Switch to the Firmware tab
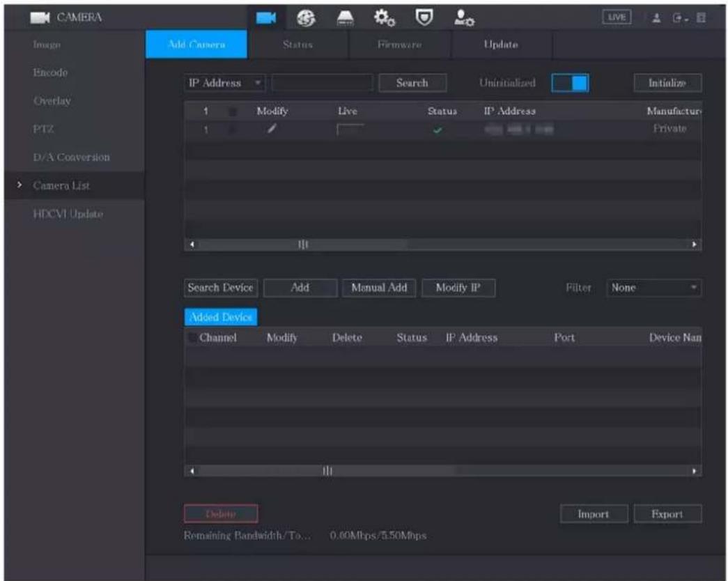The height and width of the screenshot is (581, 728). pyautogui.click(x=399, y=45)
